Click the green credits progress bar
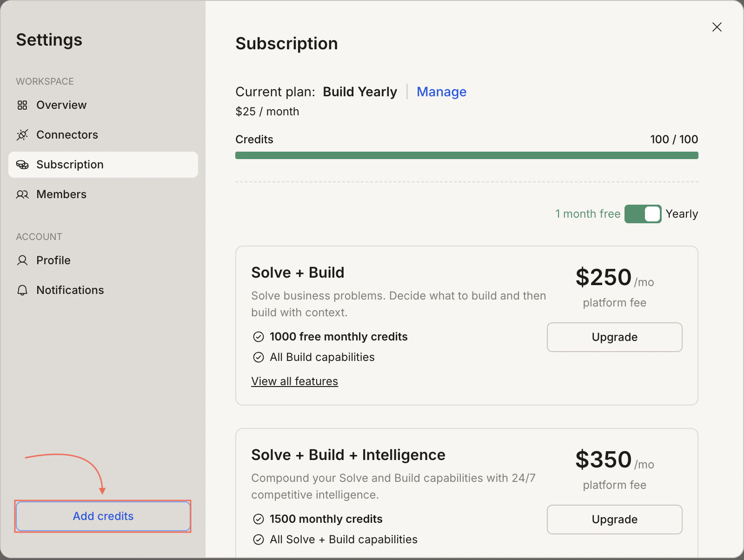This screenshot has width=744, height=560. coord(466,155)
